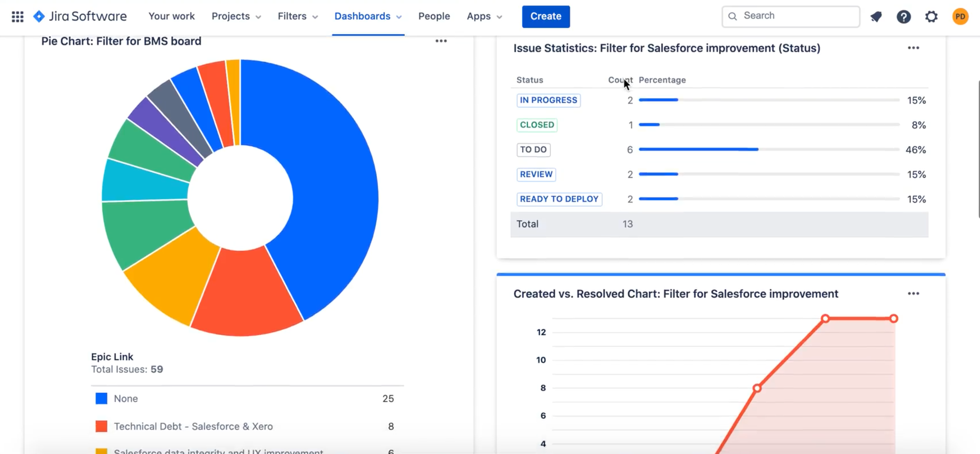Click the Technical Debt red legend swatch

(x=101, y=426)
